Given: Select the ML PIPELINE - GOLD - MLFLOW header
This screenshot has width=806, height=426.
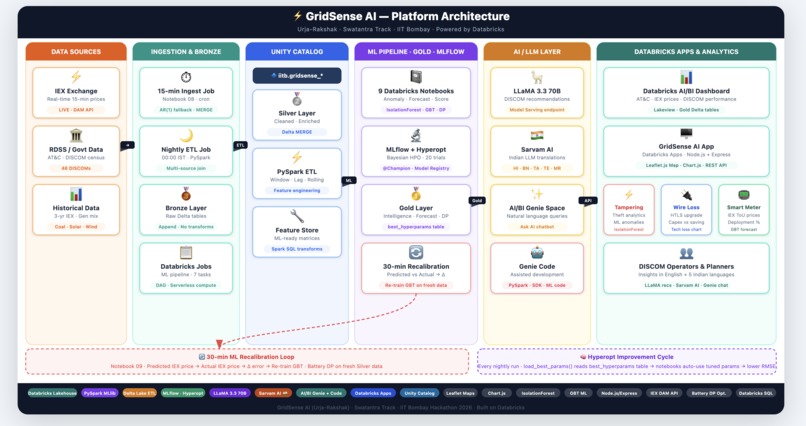Looking at the screenshot, I should [416, 51].
